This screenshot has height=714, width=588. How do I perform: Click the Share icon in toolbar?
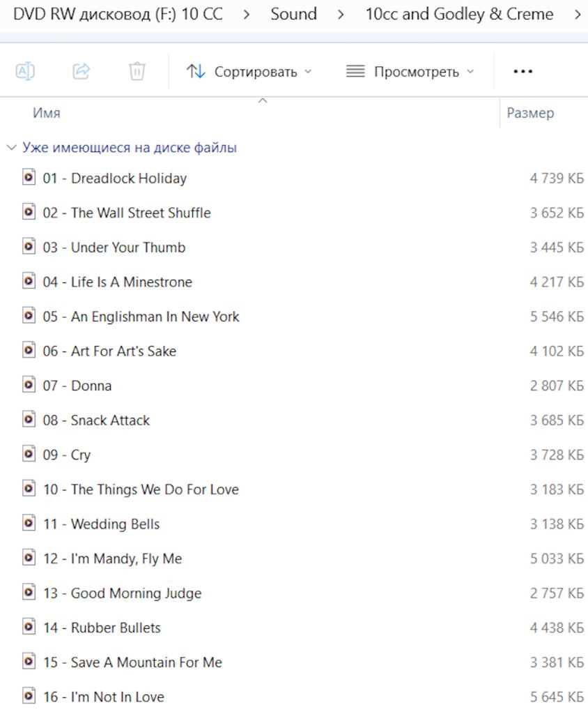coord(82,72)
